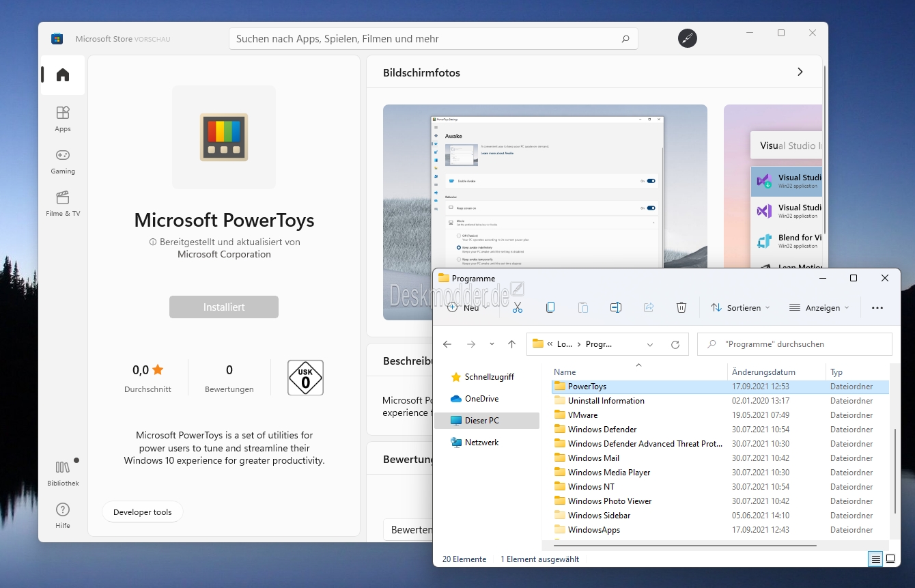The image size is (915, 588).
Task: Expand Bildschirmfotos section arrow in Store
Action: click(x=800, y=72)
